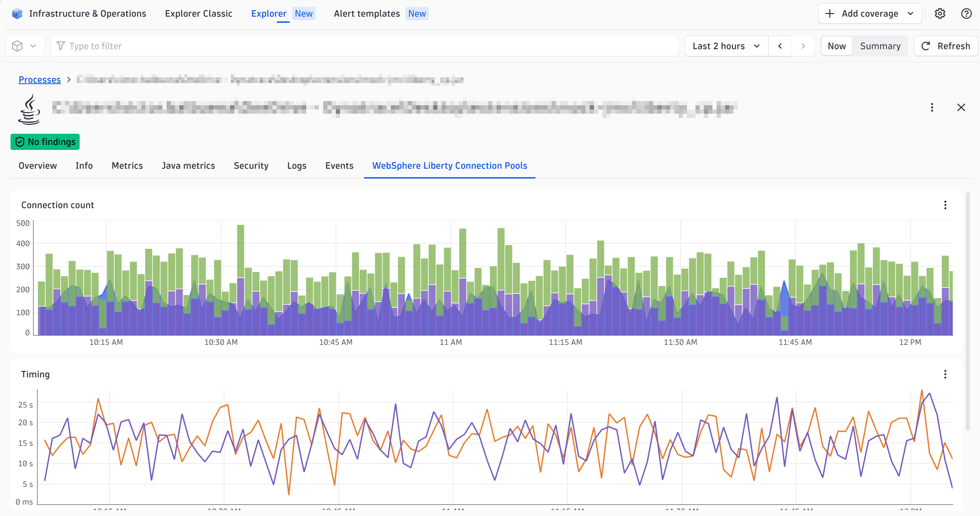
Task: Click the 25 s label on Timing axis
Action: click(25, 405)
